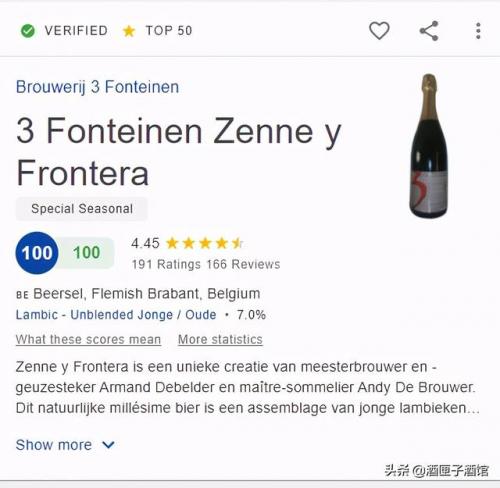This screenshot has height=488, width=500.
Task: Open the Lambic - Unblended Jonge / Oude style link
Action: 116,315
